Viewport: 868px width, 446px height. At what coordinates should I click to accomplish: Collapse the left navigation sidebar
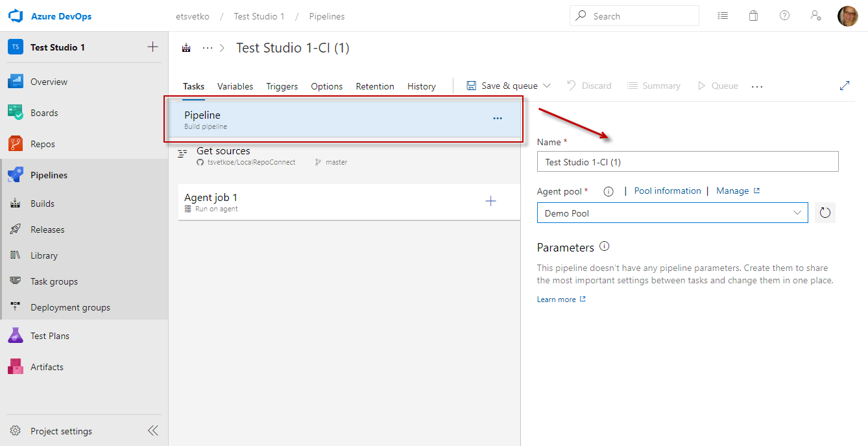(x=152, y=430)
